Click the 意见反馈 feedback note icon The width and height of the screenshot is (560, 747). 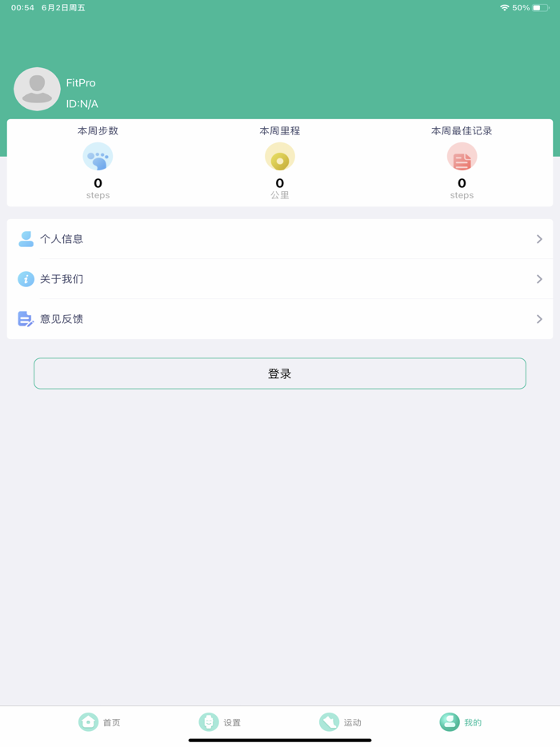tap(26, 319)
